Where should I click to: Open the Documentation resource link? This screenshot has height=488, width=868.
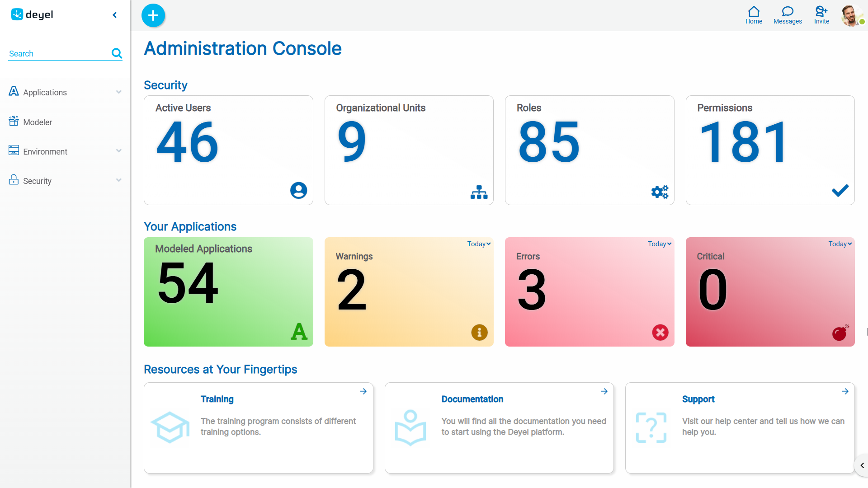click(x=472, y=399)
